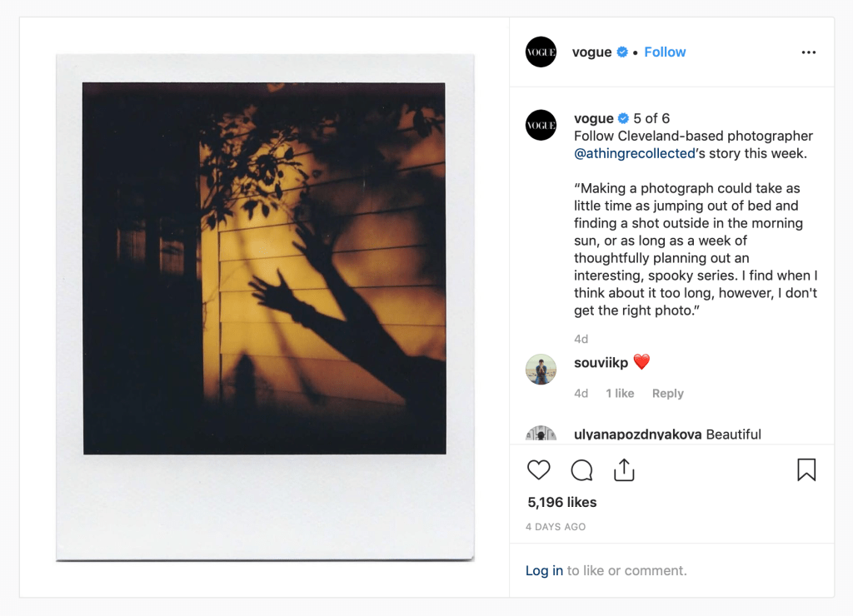
Task: Open the ulyanapozdnyakova username link
Action: pos(637,435)
